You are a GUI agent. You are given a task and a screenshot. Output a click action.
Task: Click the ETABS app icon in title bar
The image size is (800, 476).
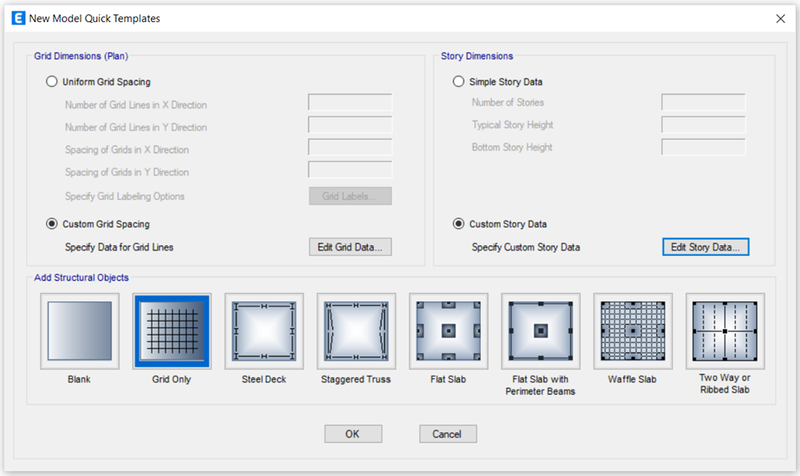[x=17, y=18]
